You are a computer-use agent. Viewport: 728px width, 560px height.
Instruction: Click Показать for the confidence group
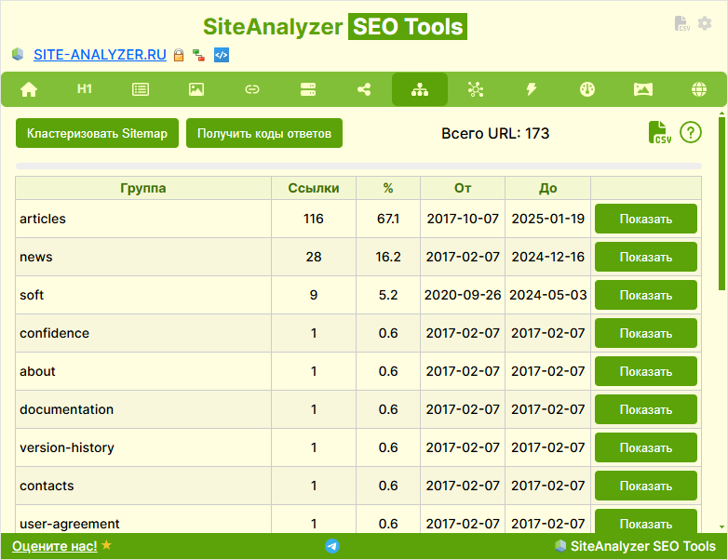[x=646, y=333]
